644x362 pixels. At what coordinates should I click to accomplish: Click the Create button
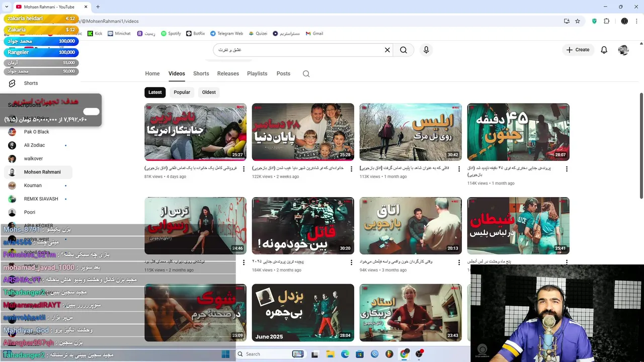[578, 50]
